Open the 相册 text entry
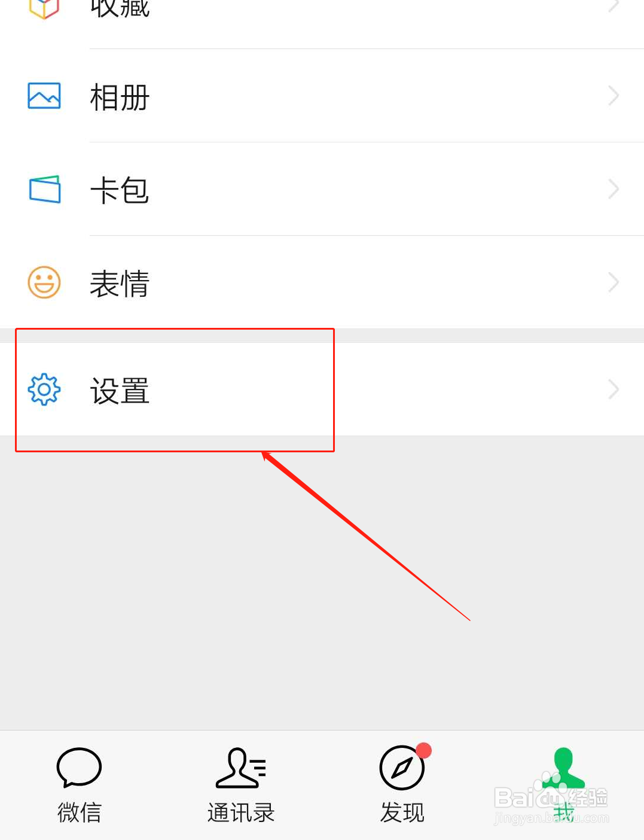644x840 pixels. tap(120, 98)
